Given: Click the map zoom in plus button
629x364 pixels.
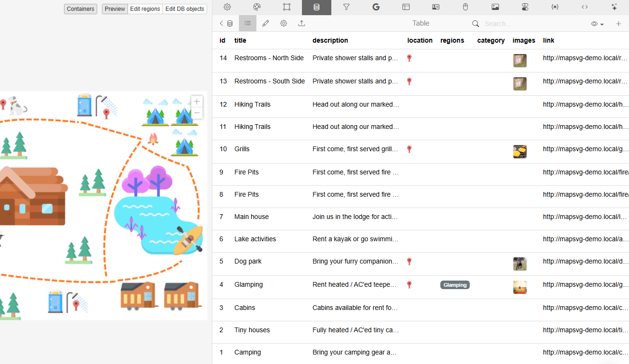Looking at the screenshot, I should 197,101.
